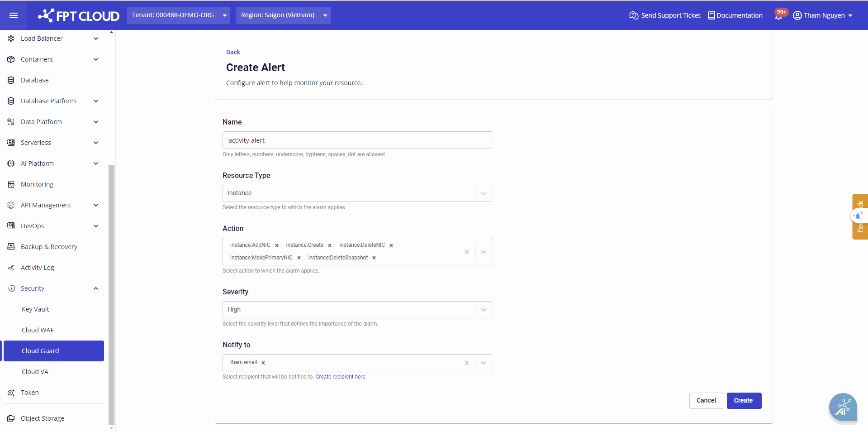Click the Object Storage icon
The height and width of the screenshot is (432, 868).
(11, 418)
